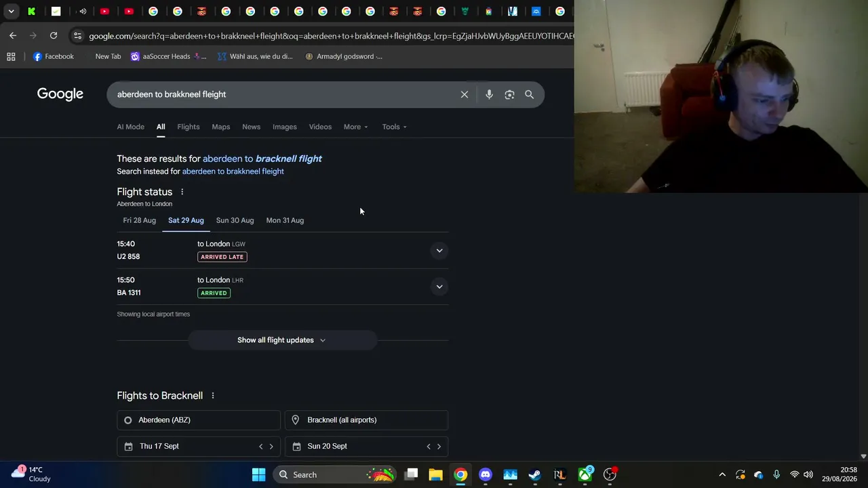Select the Sun 30 Aug date tab
Image resolution: width=868 pixels, height=488 pixels.
point(235,220)
